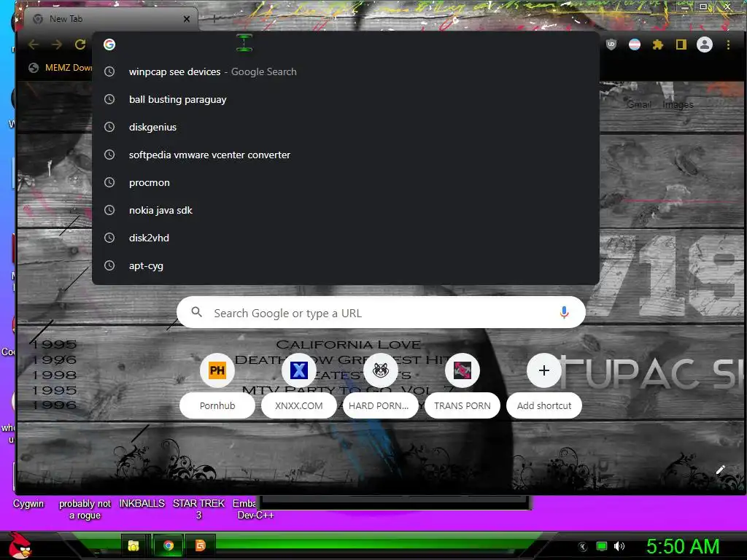Click the customize page pencil icon

point(720,470)
